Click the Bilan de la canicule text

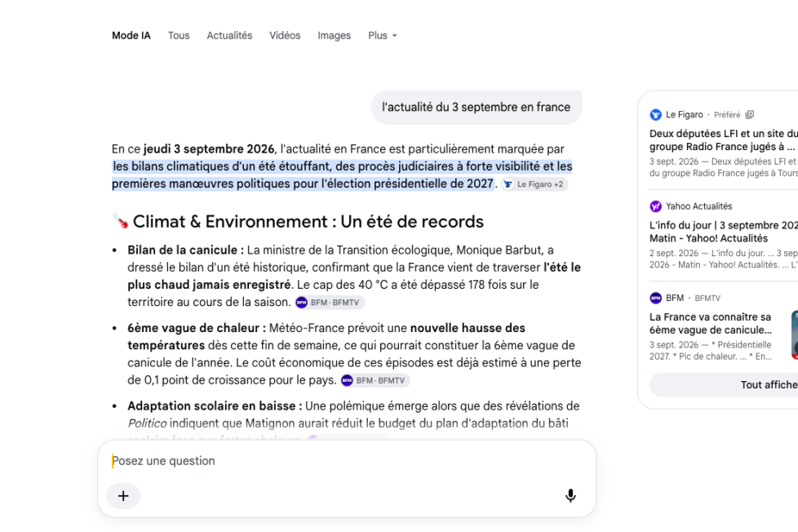pos(186,250)
